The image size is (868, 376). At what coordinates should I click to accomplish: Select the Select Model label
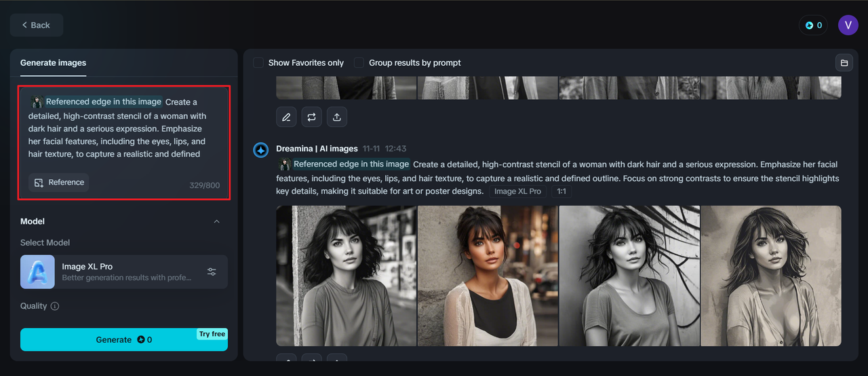point(45,242)
